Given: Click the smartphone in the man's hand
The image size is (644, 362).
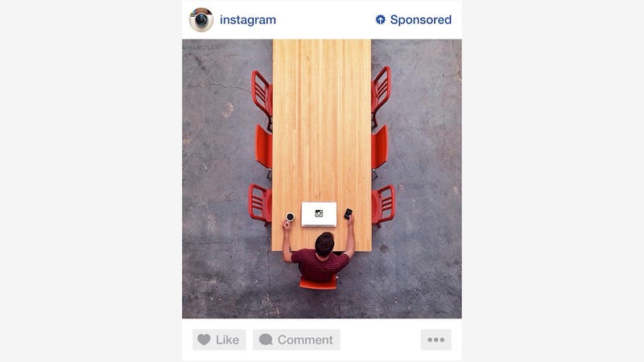Looking at the screenshot, I should pos(348,213).
